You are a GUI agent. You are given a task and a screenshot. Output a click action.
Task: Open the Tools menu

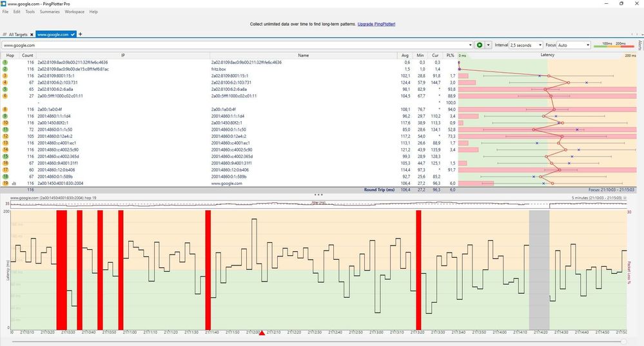point(30,12)
